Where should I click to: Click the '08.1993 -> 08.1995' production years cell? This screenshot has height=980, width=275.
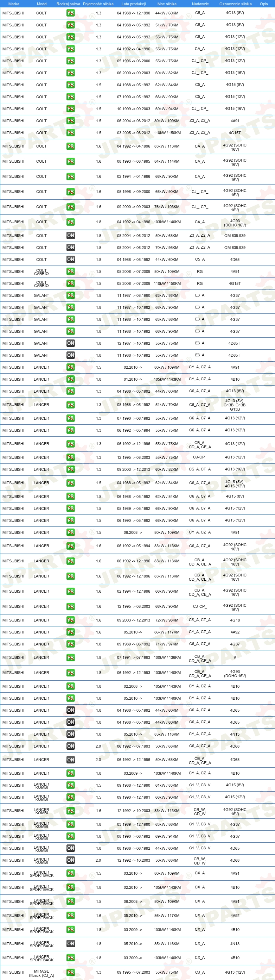coord(133,161)
